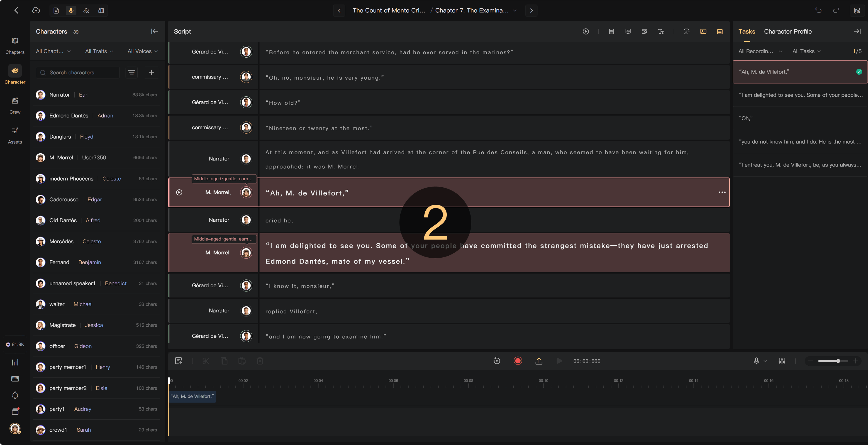This screenshot has height=445, width=868.
Task: Start recording with the red record button
Action: point(518,361)
